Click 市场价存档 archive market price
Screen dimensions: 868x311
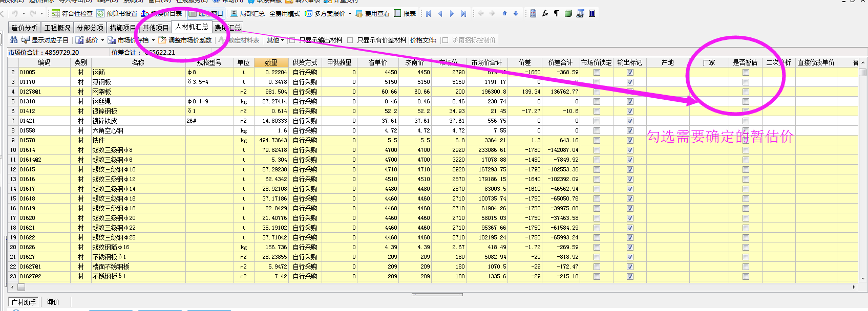[129, 40]
